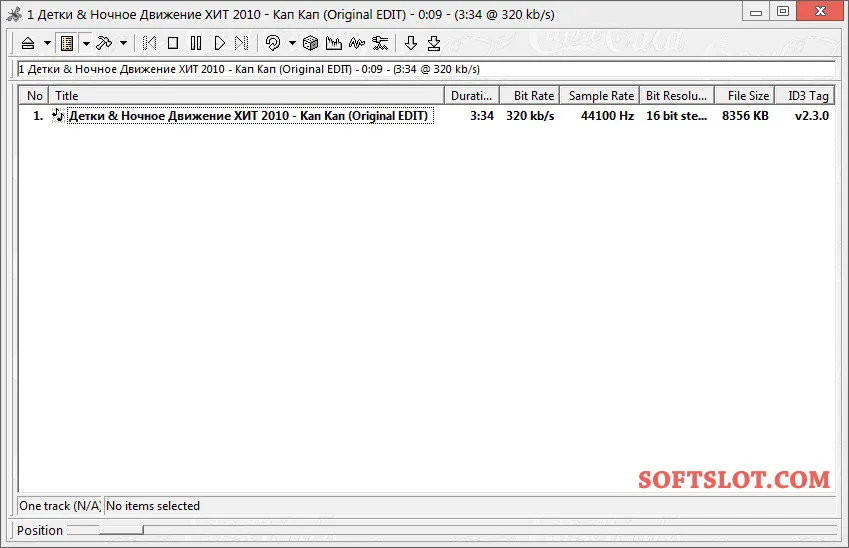
Task: Toggle the shuffle dice icon
Action: click(x=310, y=43)
